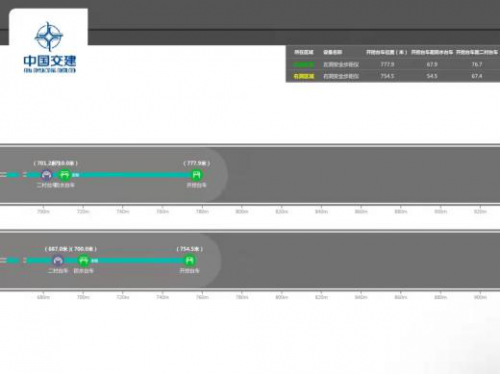The height and width of the screenshot is (374, 500).
Task: Click the 900m tick on lower axis
Action: 480,297
